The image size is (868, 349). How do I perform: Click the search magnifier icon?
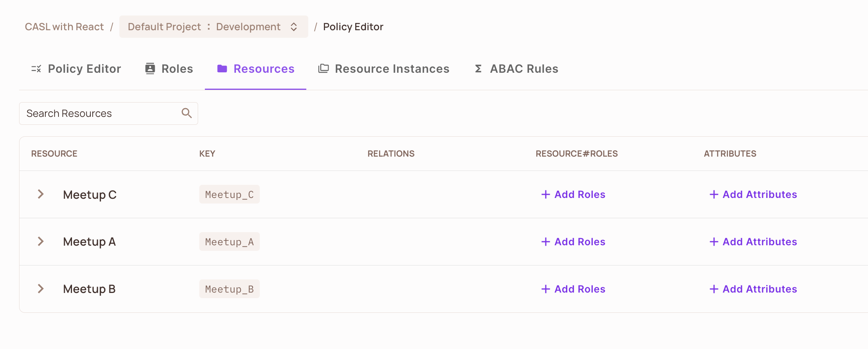(187, 113)
